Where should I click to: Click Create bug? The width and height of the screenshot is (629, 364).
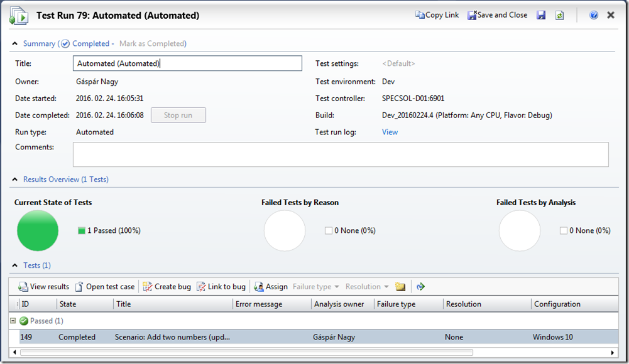pos(167,287)
